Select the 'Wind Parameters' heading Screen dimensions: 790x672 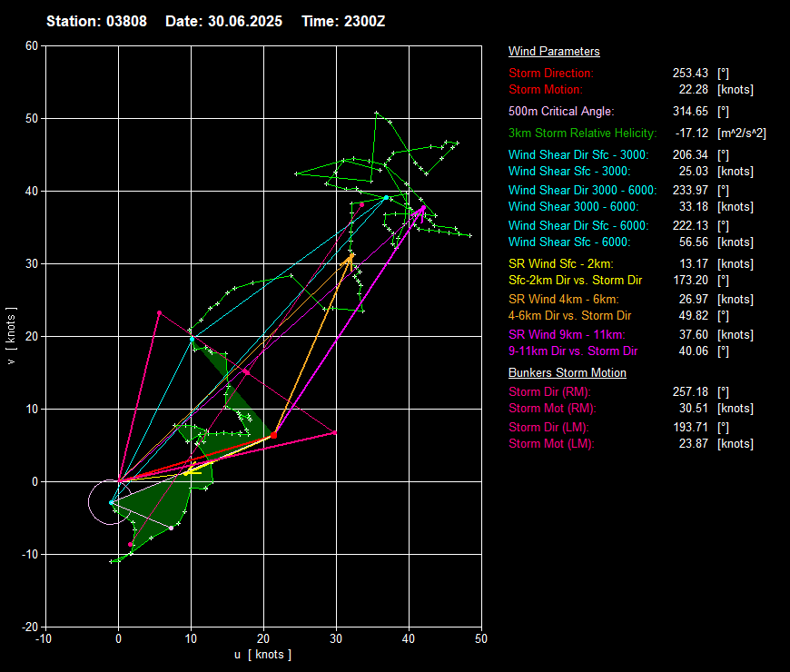(x=554, y=52)
